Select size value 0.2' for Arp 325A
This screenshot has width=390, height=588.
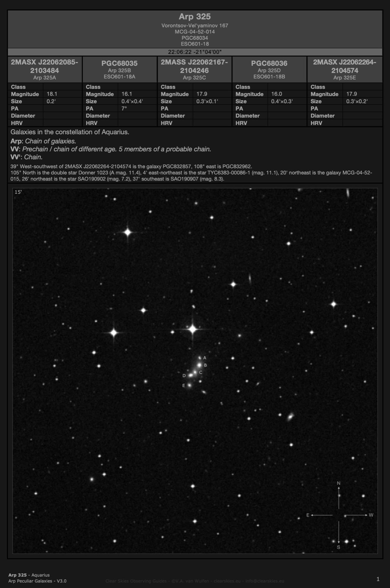[x=51, y=101]
